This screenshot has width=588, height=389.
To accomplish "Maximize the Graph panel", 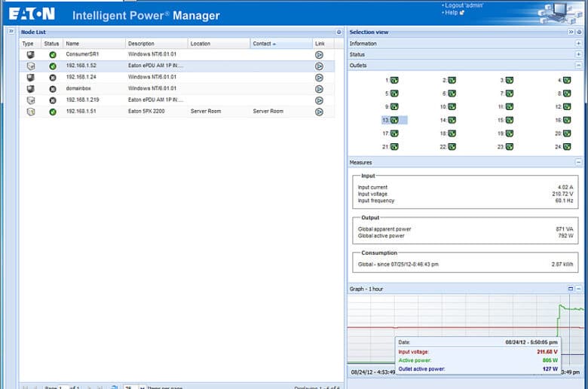I will coord(571,289).
